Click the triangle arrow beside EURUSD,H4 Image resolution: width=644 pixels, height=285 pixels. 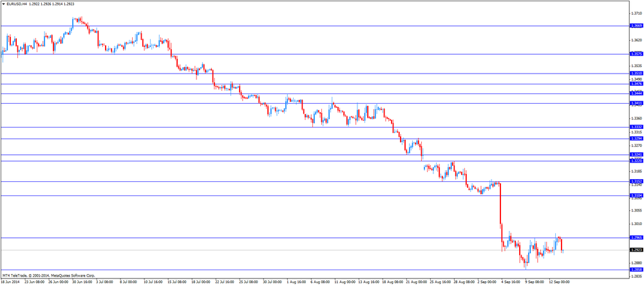tap(3, 4)
